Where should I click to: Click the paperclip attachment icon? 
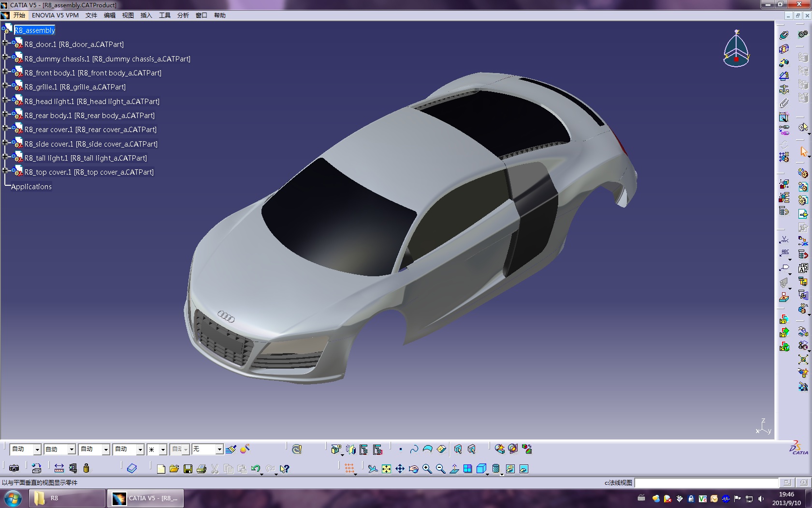[784, 103]
